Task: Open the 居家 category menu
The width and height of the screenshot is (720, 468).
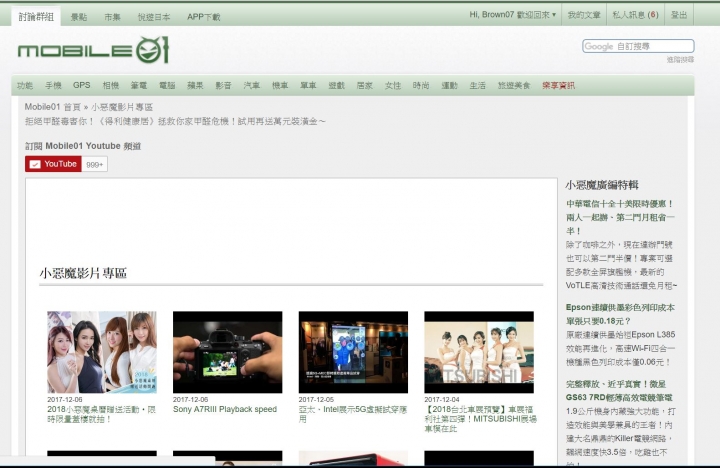Action: coord(365,85)
